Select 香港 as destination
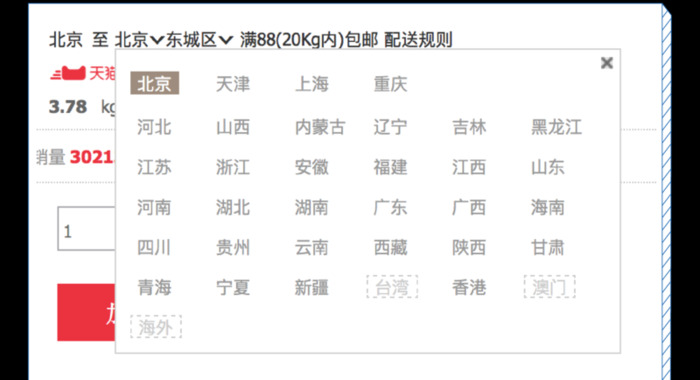The width and height of the screenshot is (700, 380). (x=469, y=287)
